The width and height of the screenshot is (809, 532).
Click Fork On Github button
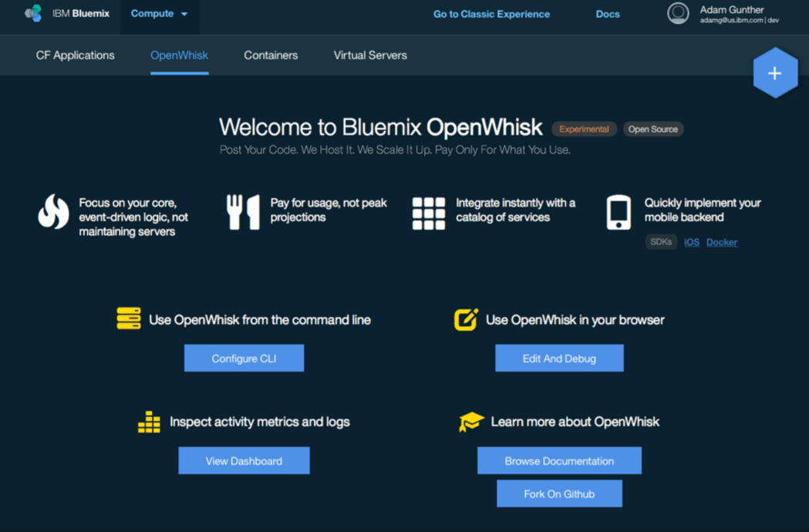tap(559, 493)
